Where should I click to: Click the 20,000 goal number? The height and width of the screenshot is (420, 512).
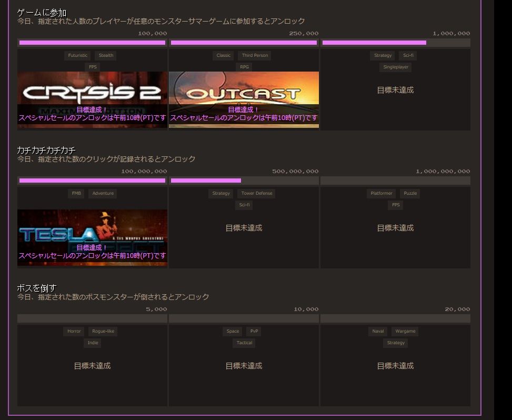click(457, 309)
